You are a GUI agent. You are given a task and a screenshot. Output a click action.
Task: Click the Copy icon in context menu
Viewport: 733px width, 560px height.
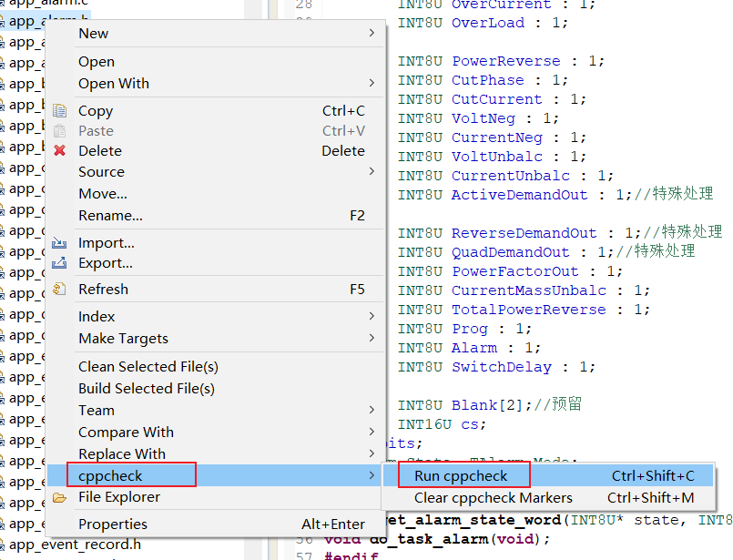coord(59,111)
